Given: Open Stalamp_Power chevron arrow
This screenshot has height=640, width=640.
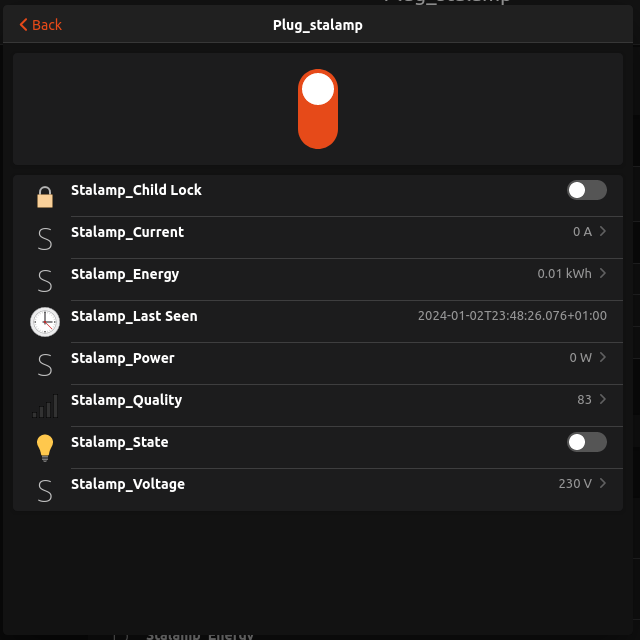Looking at the screenshot, I should (x=602, y=358).
